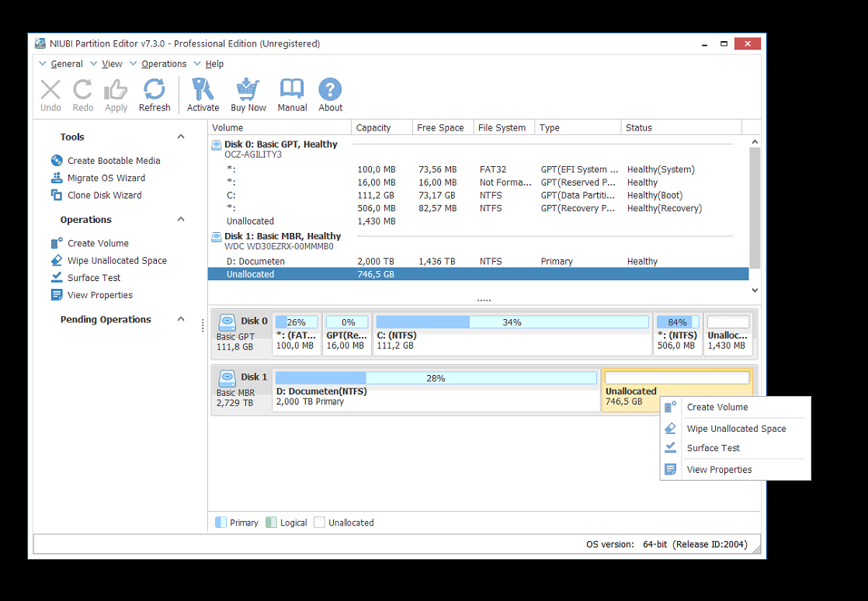Open the View menu
The width and height of the screenshot is (868, 601).
pyautogui.click(x=112, y=64)
